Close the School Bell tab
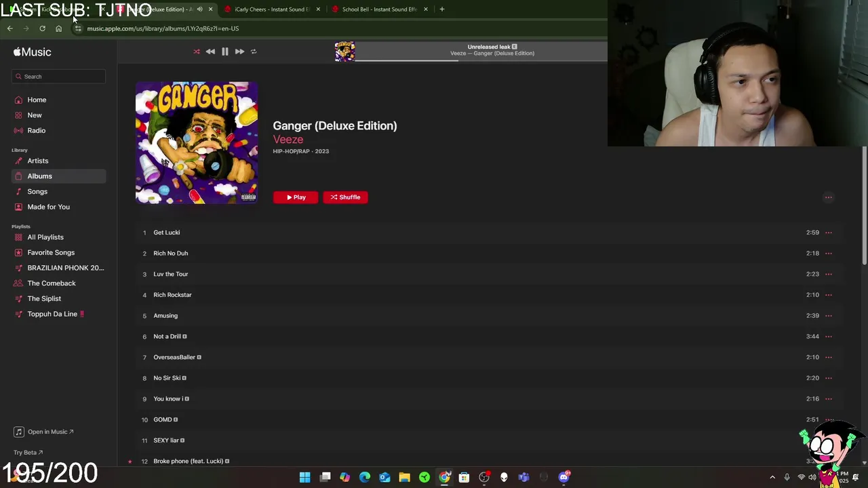Image resolution: width=868 pixels, height=488 pixels. click(x=426, y=9)
